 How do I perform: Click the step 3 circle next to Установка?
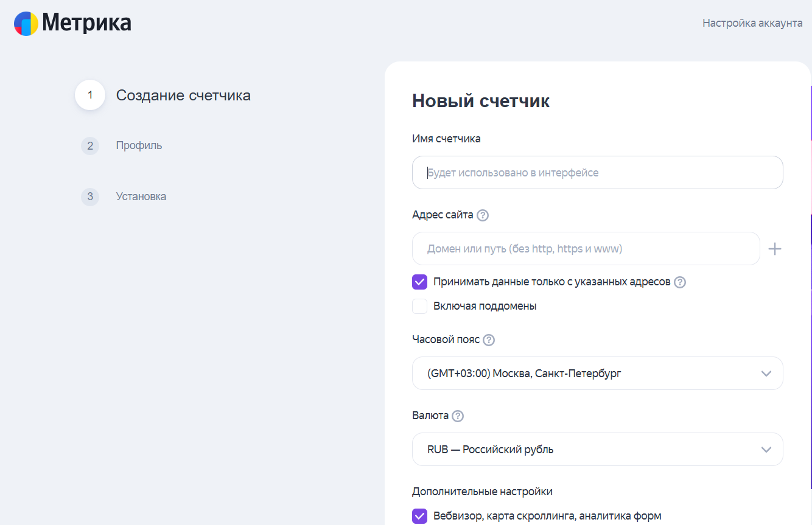tap(89, 196)
